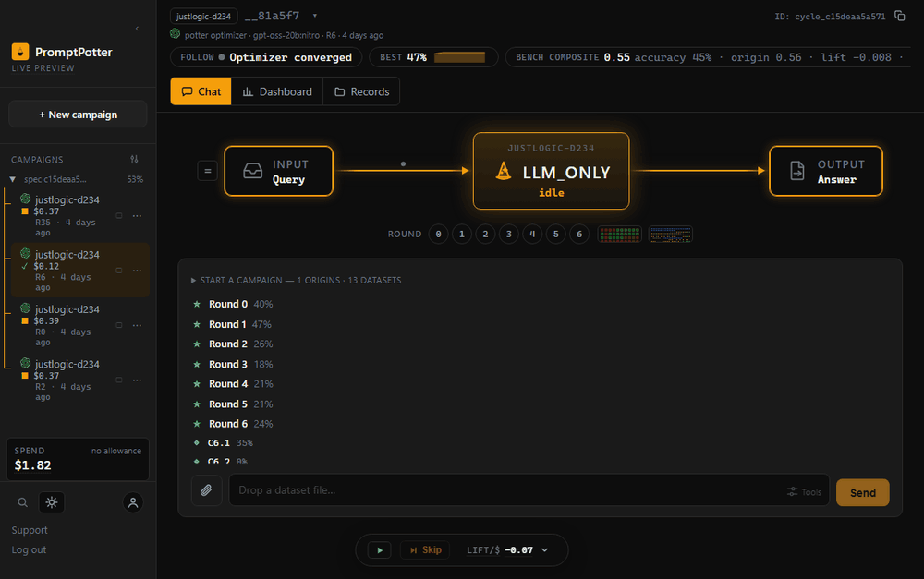Image resolution: width=924 pixels, height=579 pixels.
Task: Open the blue-yellow matrix thumbnail
Action: point(671,234)
